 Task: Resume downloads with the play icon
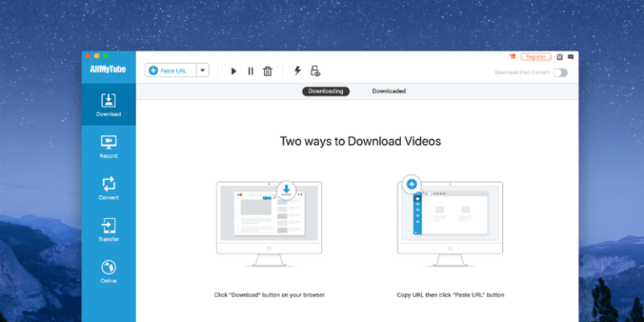point(234,71)
